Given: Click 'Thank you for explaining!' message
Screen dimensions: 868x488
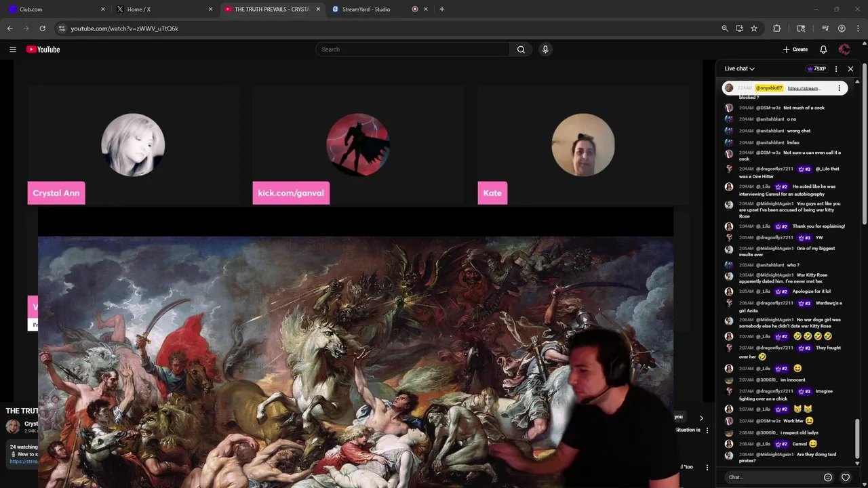Looking at the screenshot, I should coord(818,226).
